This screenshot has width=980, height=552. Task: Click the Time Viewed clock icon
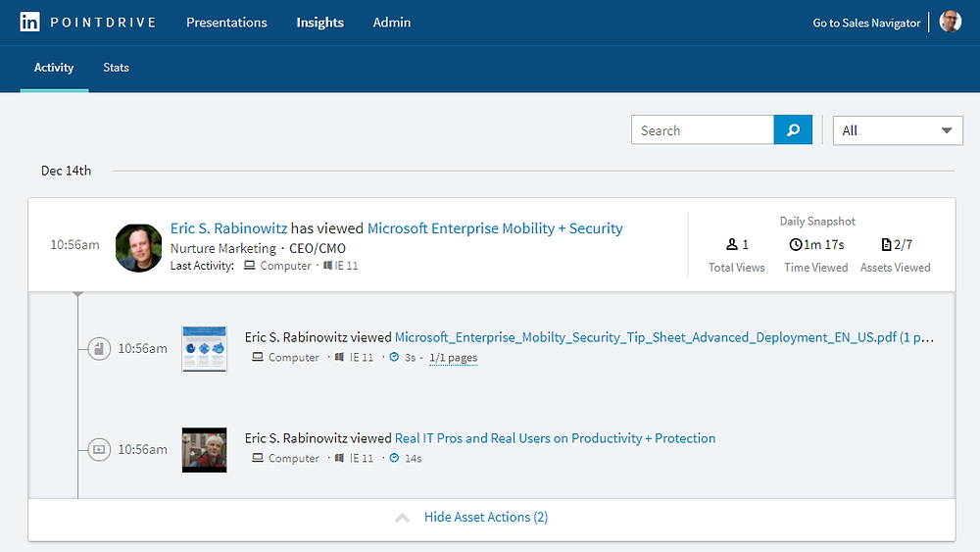[x=796, y=244]
